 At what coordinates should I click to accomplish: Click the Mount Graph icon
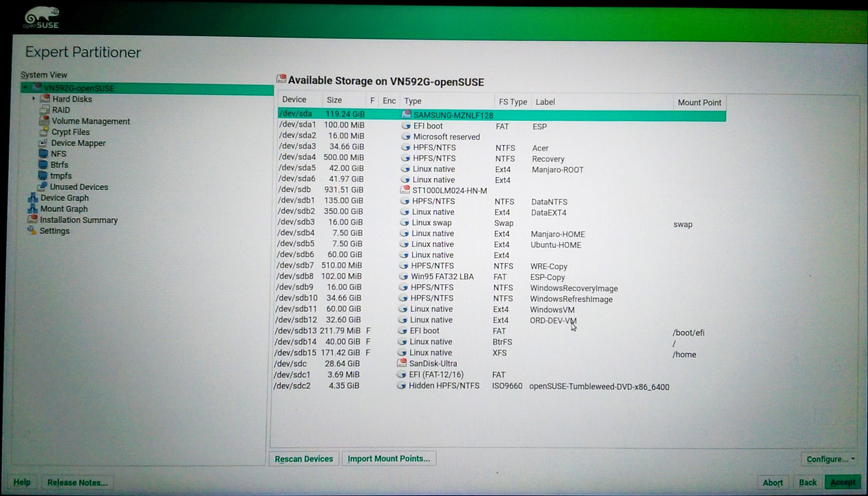(x=32, y=209)
